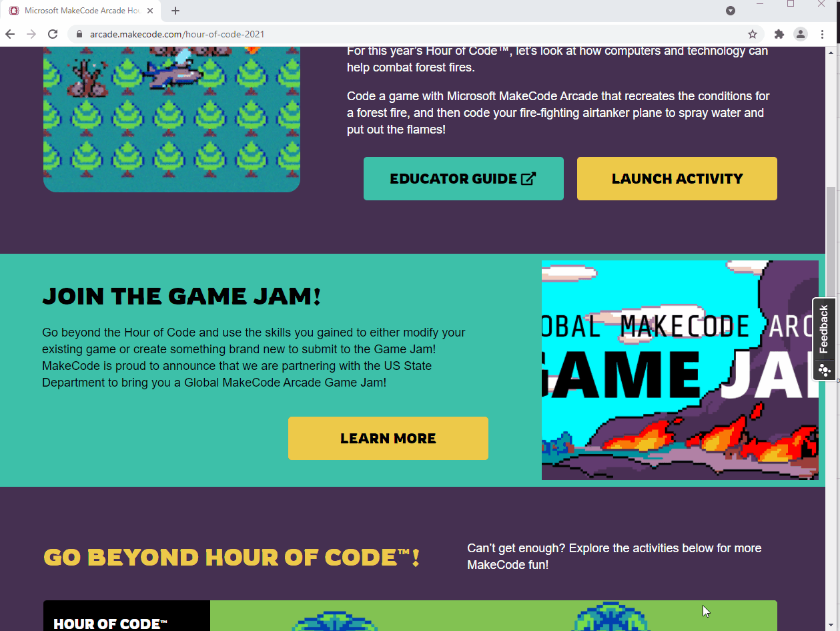
Task: Close the Microsoft MakeCode Arcade tab
Action: point(150,11)
